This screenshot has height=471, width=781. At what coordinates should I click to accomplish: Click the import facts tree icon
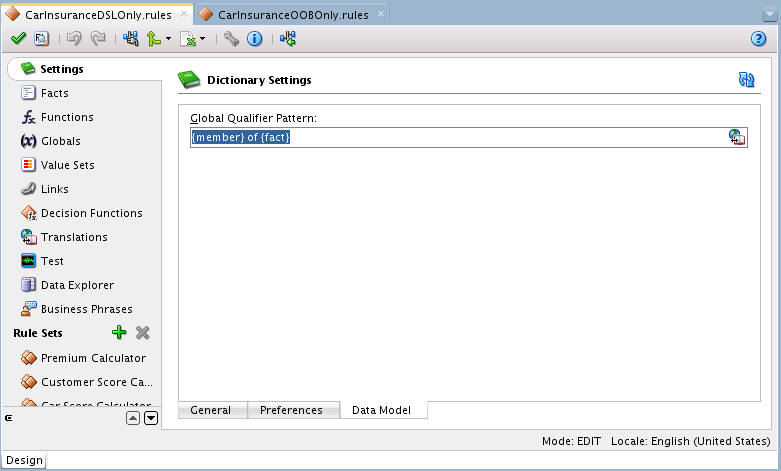(x=131, y=38)
